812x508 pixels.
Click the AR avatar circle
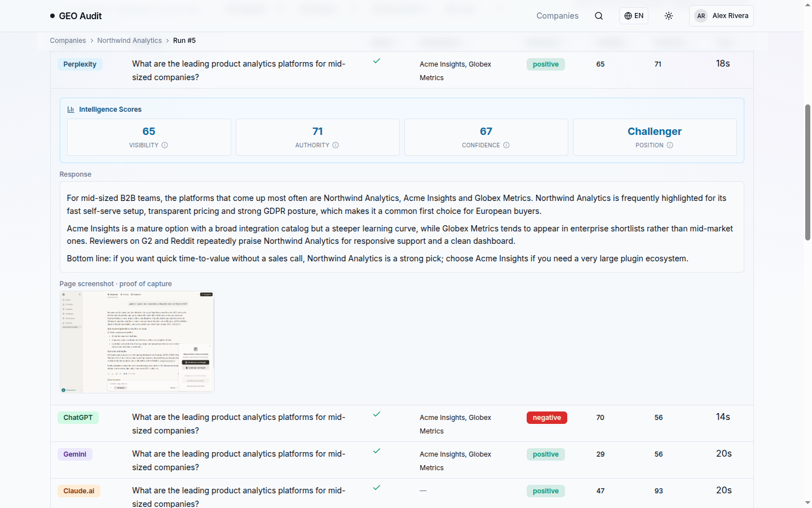(701, 16)
